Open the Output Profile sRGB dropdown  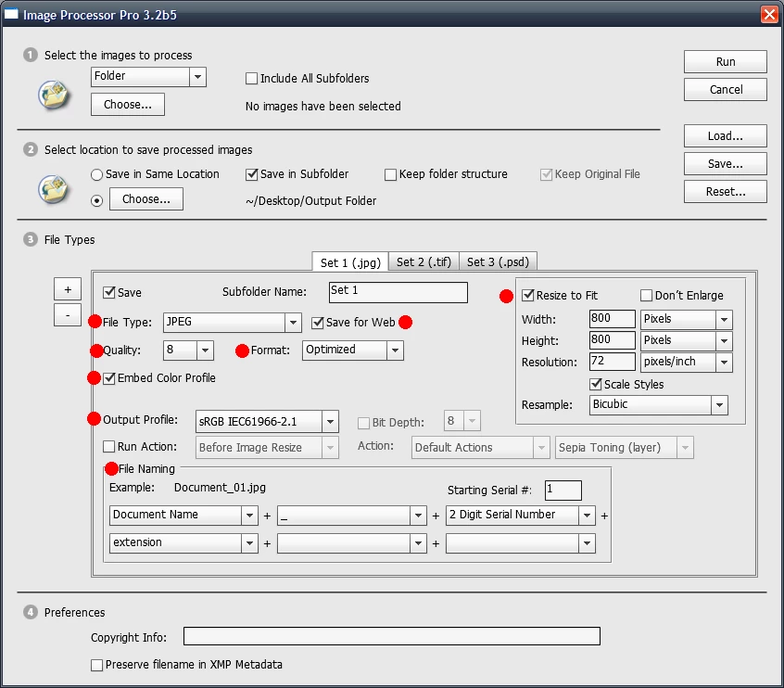click(267, 421)
